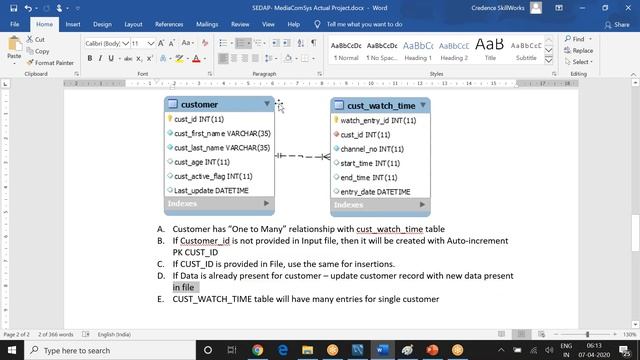Click the word count in status bar

[x=56, y=334]
